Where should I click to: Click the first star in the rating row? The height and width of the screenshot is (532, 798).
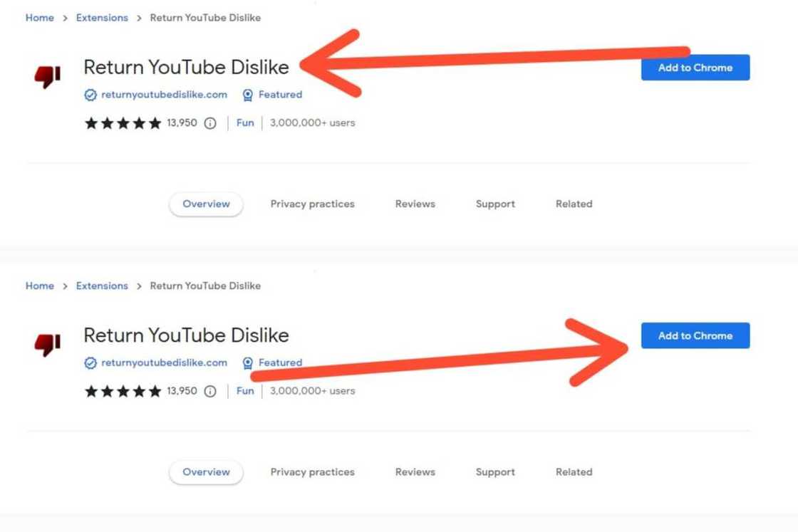point(91,122)
